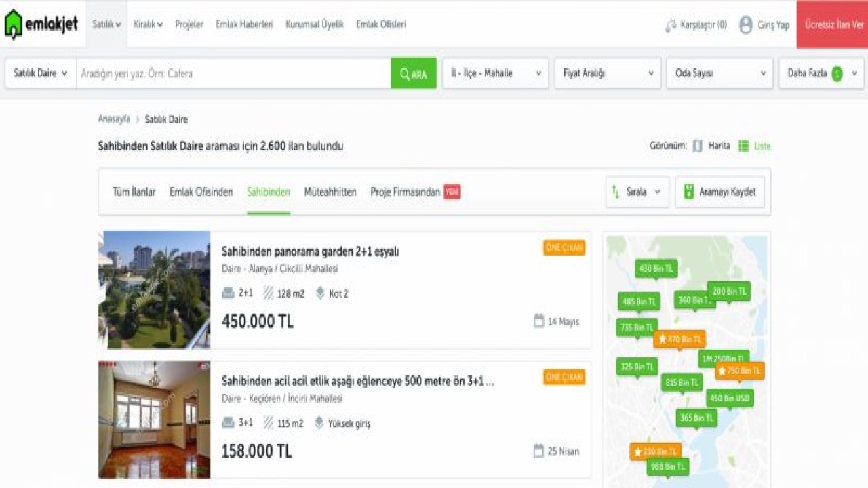Expand the İl - İlçe - Mahalle dropdown
The image size is (868, 488).
pyautogui.click(x=495, y=73)
